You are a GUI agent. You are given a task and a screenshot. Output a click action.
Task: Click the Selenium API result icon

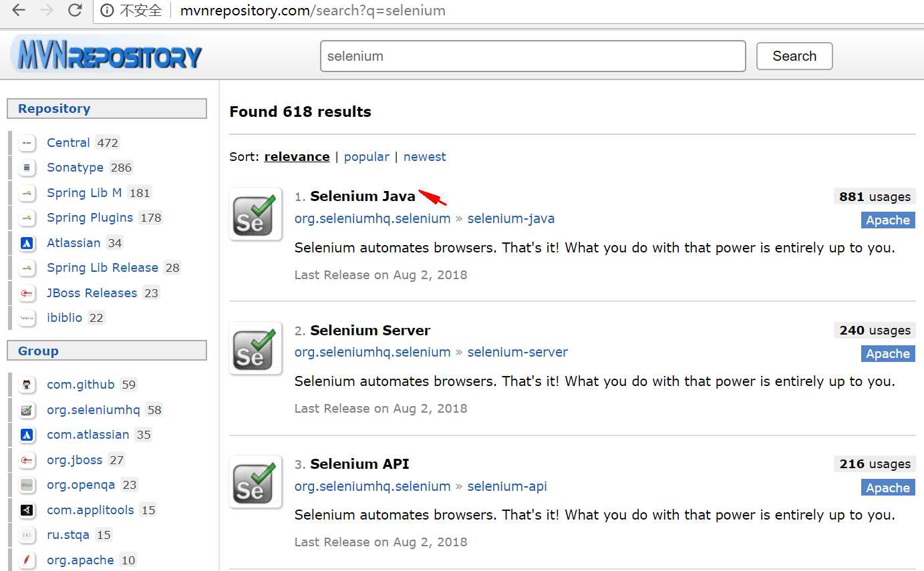click(x=255, y=482)
